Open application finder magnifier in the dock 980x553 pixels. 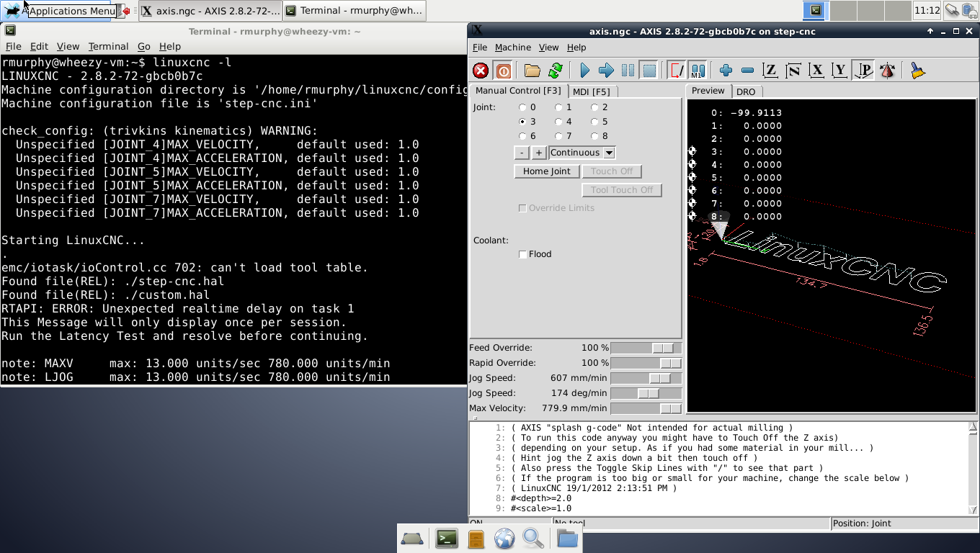pos(533,538)
